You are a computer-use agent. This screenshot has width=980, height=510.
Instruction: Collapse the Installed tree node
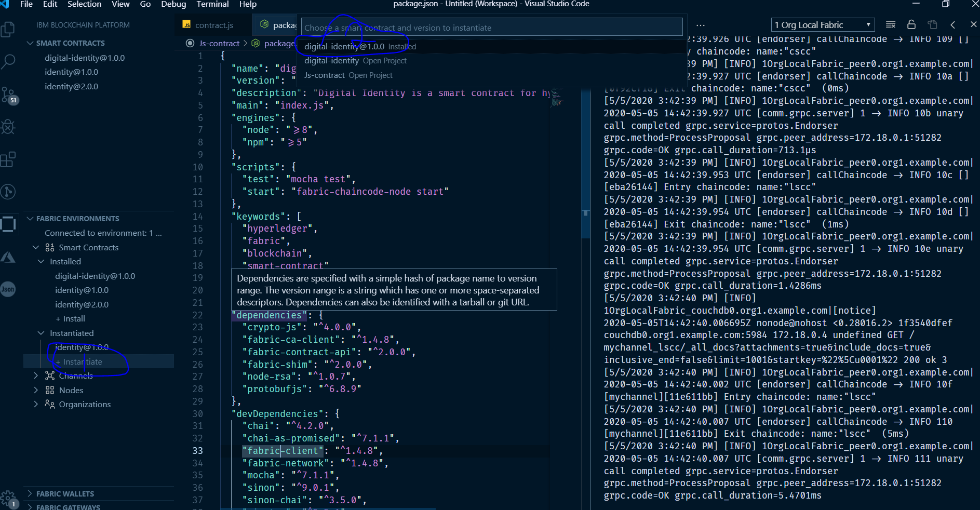click(41, 261)
